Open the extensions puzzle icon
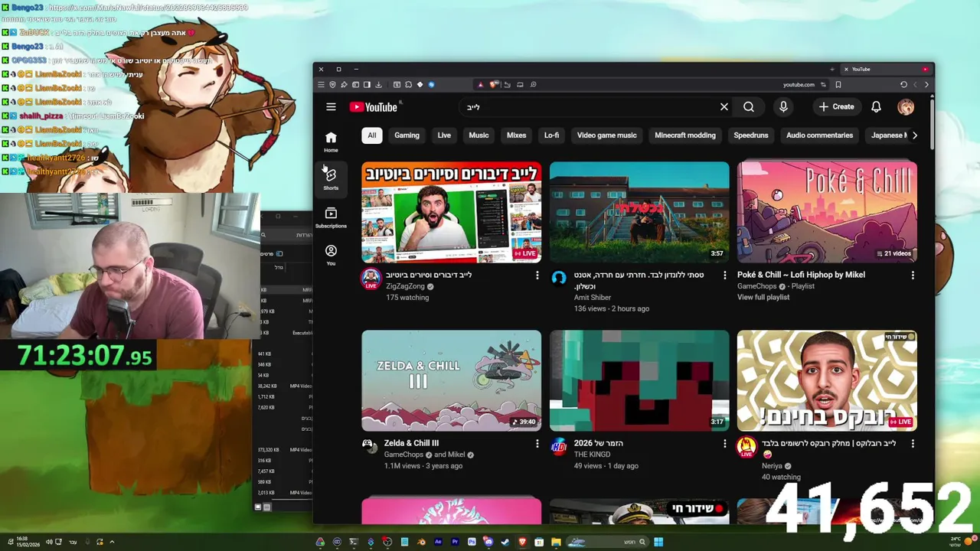 click(408, 84)
